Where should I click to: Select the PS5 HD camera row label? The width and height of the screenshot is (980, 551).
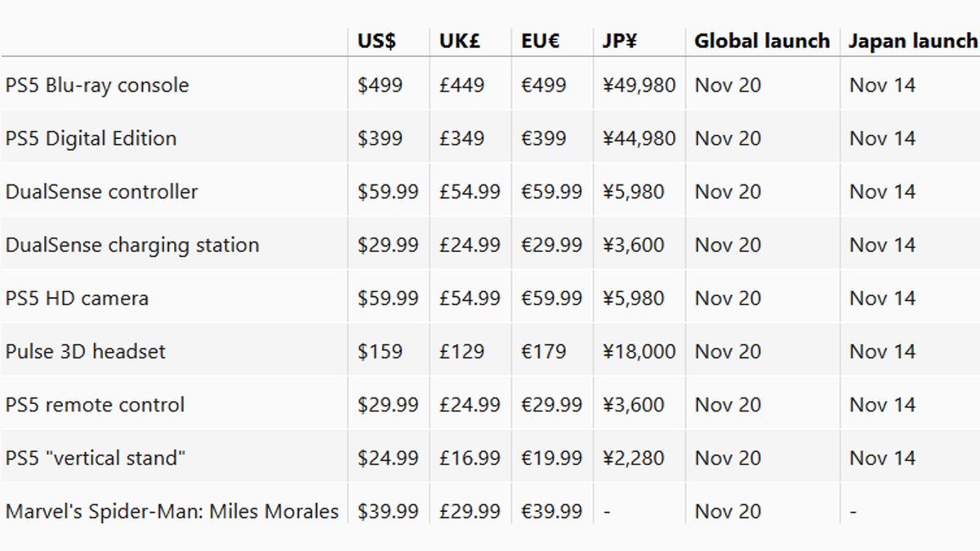(x=77, y=298)
